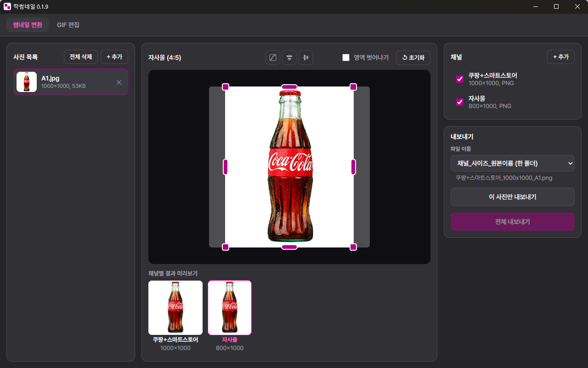Click the bottom-left crop corner handle
This screenshot has width=588, height=368.
click(x=226, y=247)
